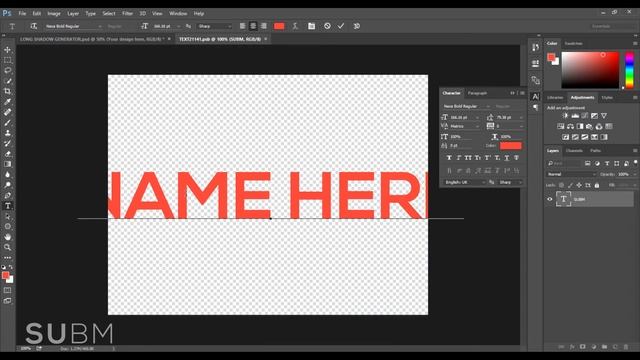This screenshot has height=360, width=640.
Task: Select the Rectangular Marquee tool
Action: (x=7, y=60)
